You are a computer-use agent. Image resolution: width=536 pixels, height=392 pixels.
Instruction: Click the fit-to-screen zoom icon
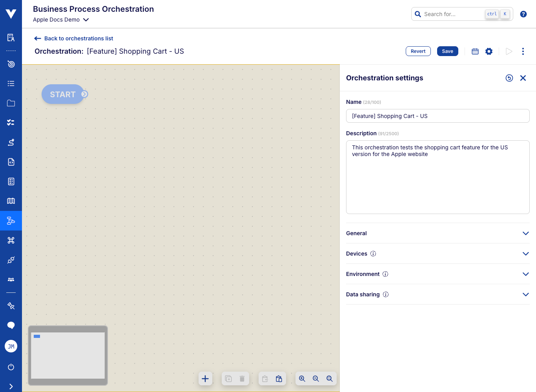pos(330,379)
